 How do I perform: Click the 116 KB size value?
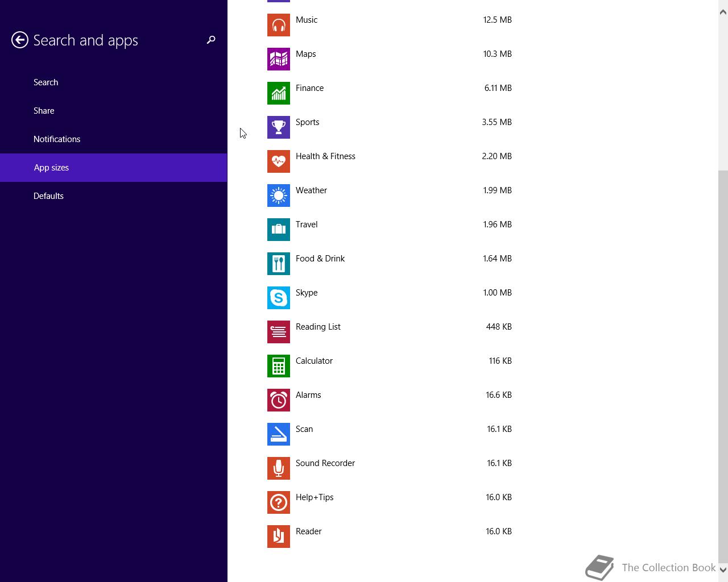pos(500,361)
